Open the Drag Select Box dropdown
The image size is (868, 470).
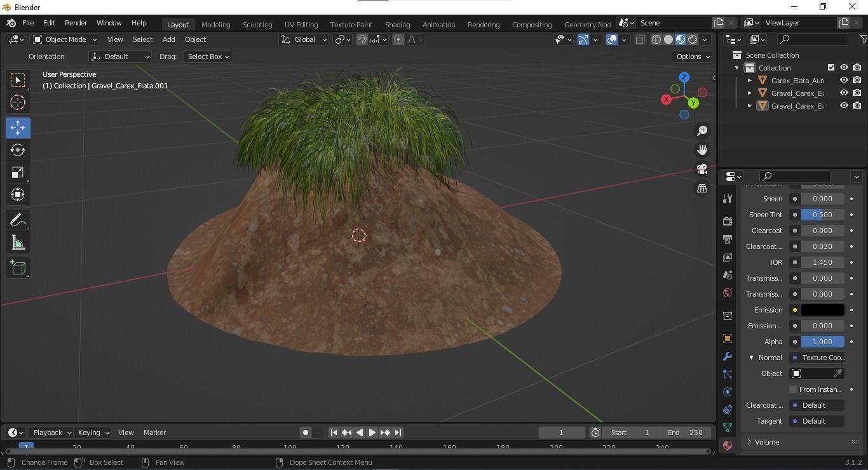click(207, 57)
